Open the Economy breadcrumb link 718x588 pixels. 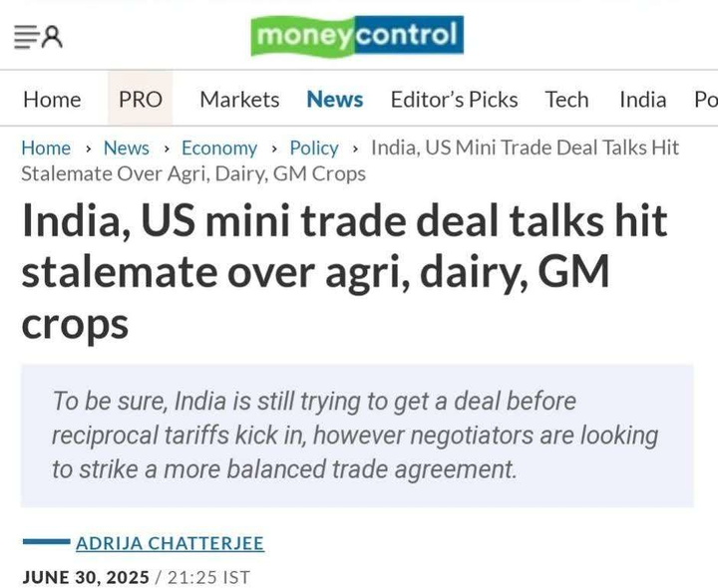tap(219, 148)
